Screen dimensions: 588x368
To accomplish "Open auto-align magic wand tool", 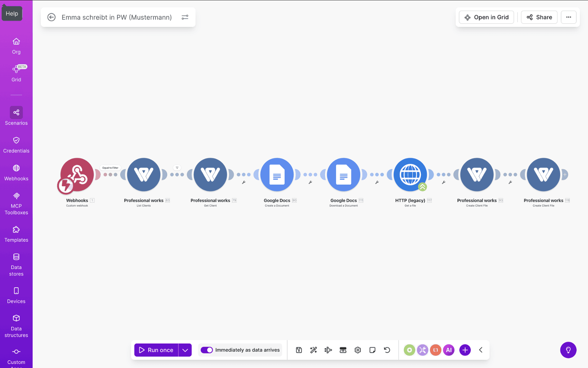I will (313, 350).
